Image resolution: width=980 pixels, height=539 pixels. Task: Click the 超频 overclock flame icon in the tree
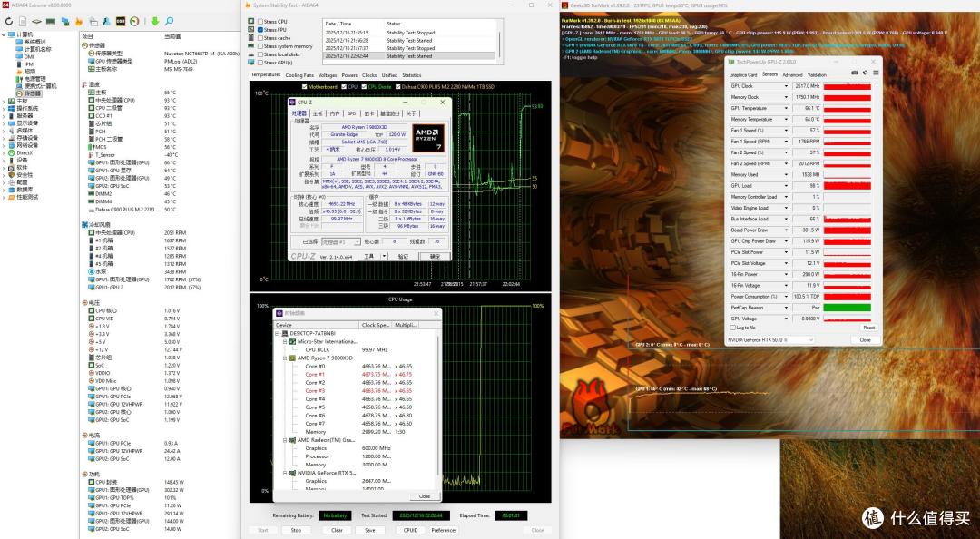(x=20, y=72)
